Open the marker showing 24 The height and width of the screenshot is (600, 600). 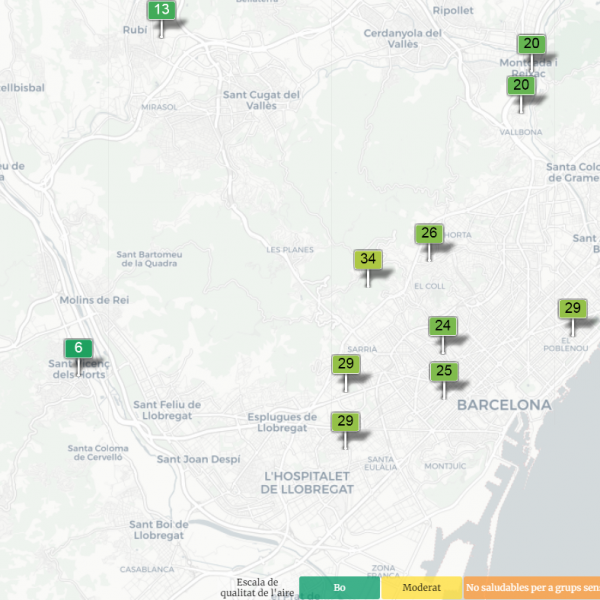pos(443,326)
